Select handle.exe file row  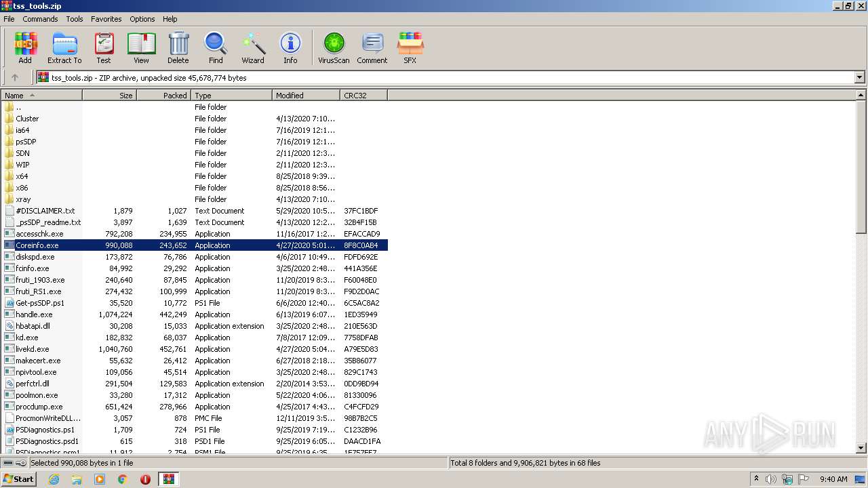click(194, 314)
